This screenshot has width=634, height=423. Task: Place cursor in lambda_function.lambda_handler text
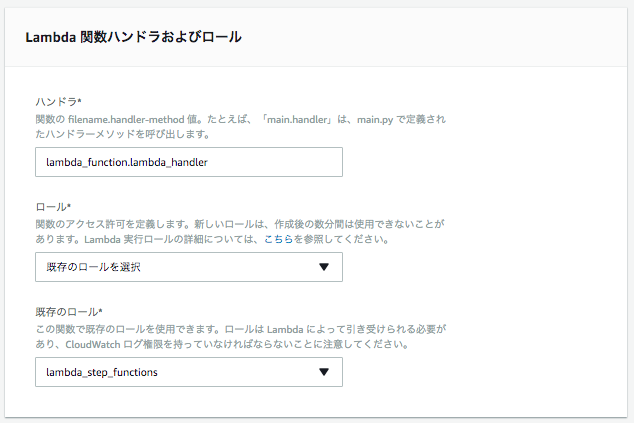(127, 163)
